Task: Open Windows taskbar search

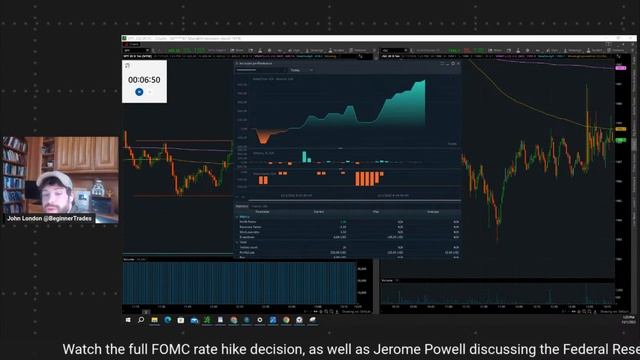Action: [141, 320]
